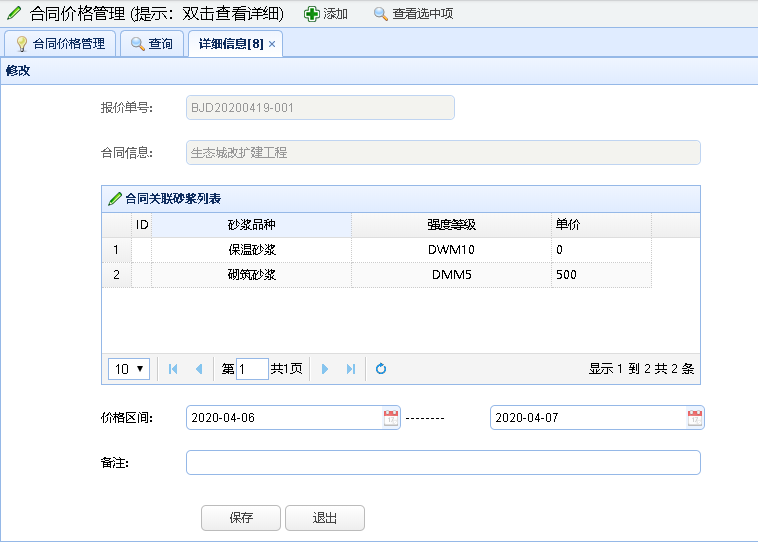Expand the page size dropdown
The height and width of the screenshot is (548, 758).
click(x=129, y=369)
